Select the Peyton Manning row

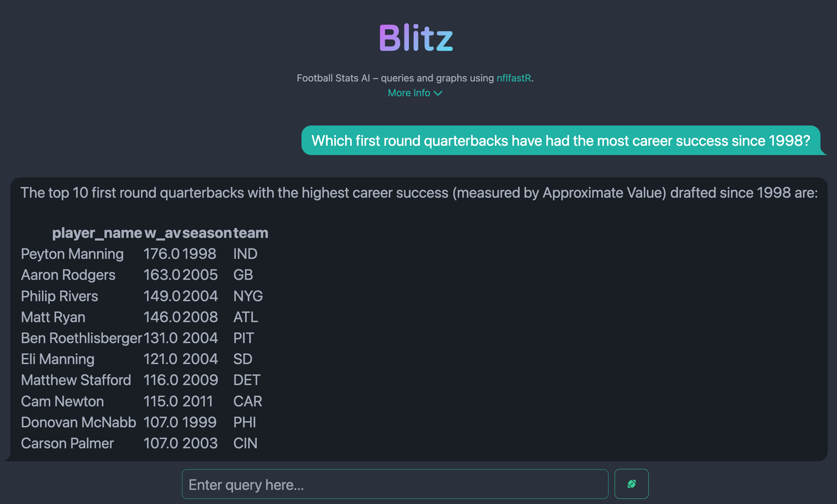139,254
